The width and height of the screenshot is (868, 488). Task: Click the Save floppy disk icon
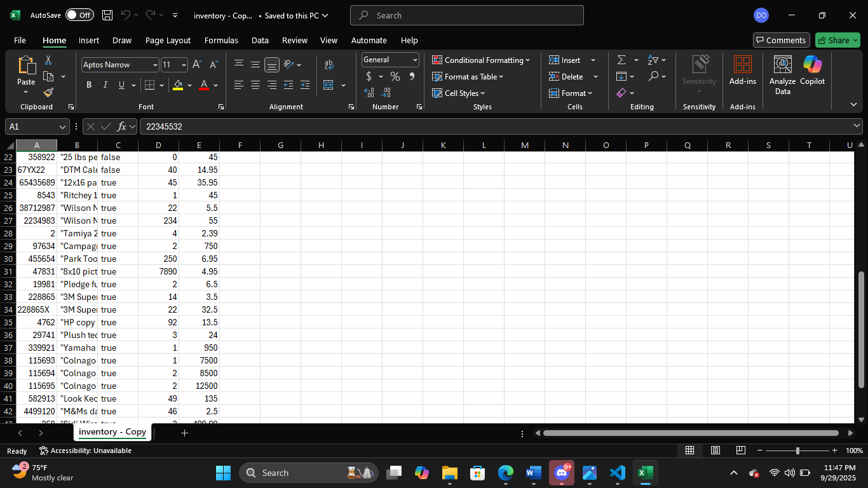coord(107,15)
